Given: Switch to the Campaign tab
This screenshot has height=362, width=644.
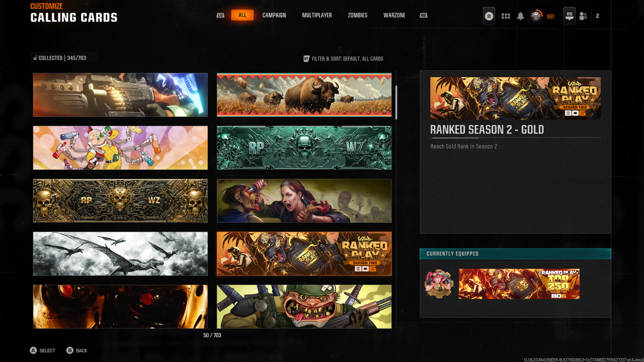Looking at the screenshot, I should pos(274,16).
